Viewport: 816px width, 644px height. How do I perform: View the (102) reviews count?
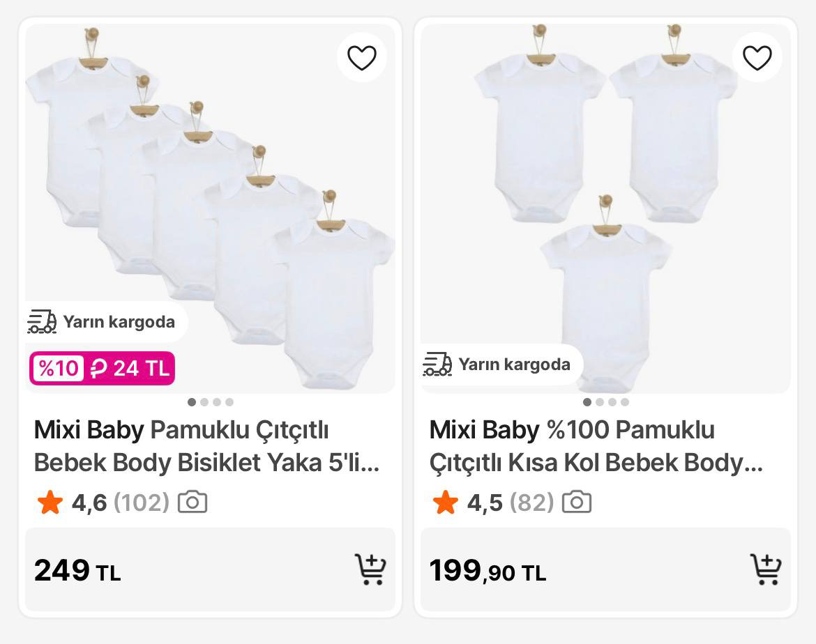[x=141, y=502]
